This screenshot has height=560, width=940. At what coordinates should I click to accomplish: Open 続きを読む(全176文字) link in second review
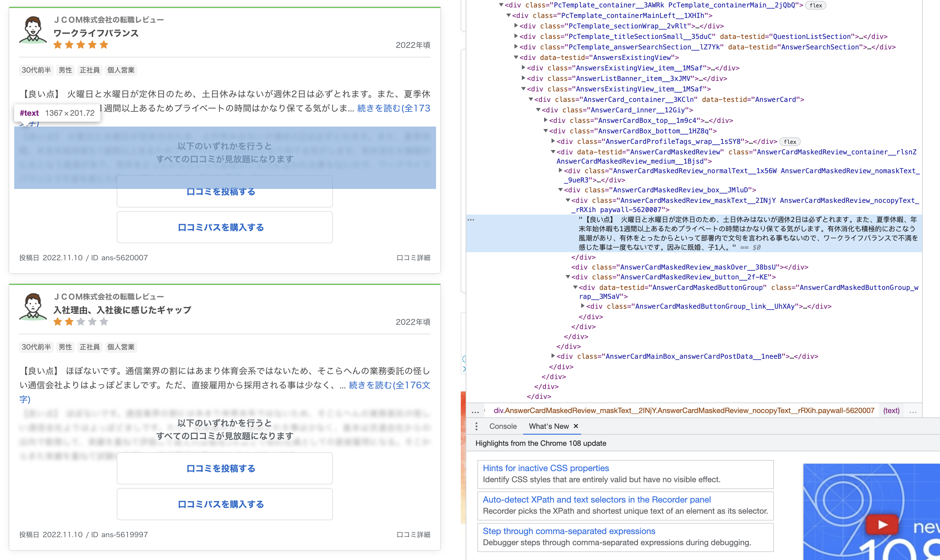389,385
